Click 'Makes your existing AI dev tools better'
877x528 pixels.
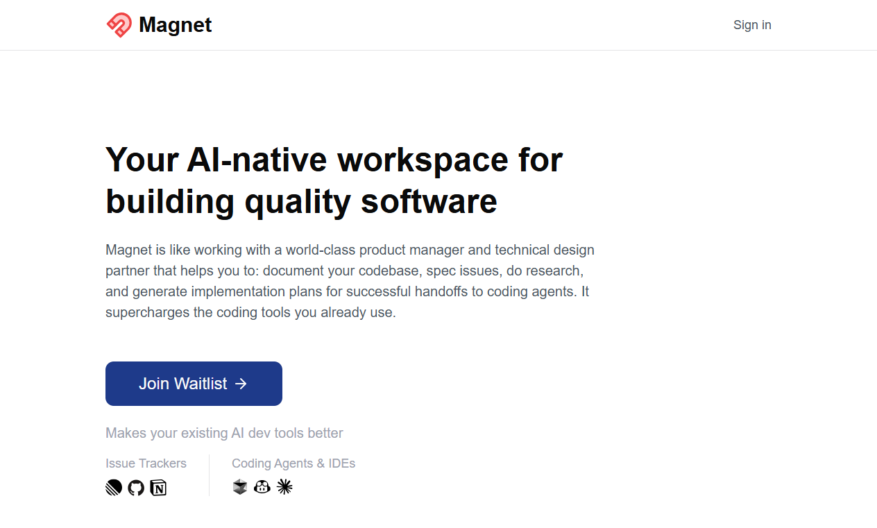coord(224,433)
